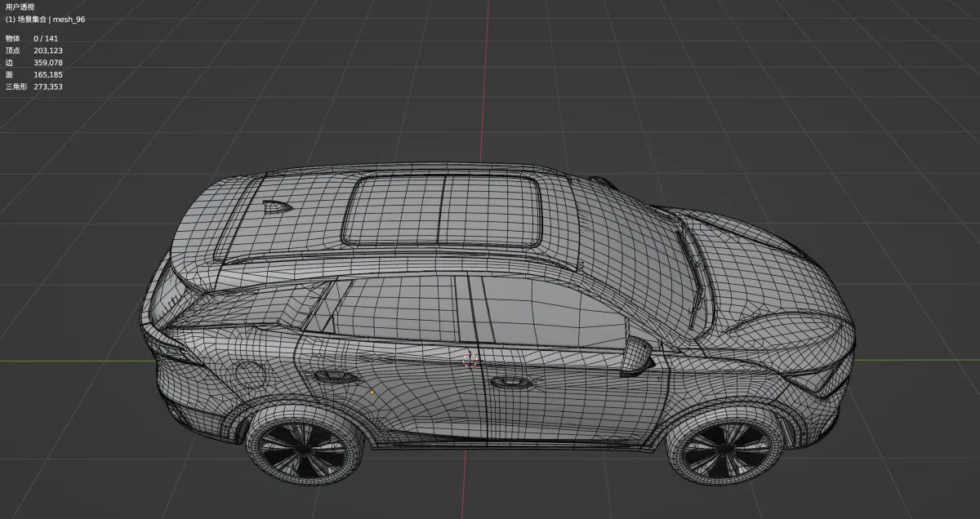Select the orange origin dot on the rear door

(x=372, y=393)
